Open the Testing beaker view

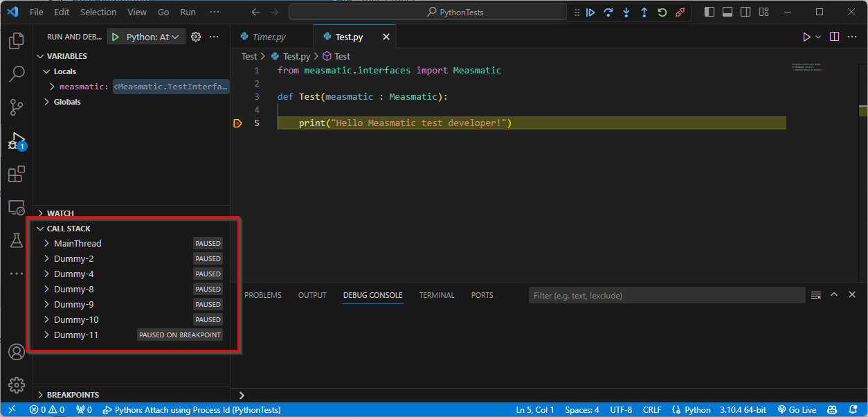[17, 240]
